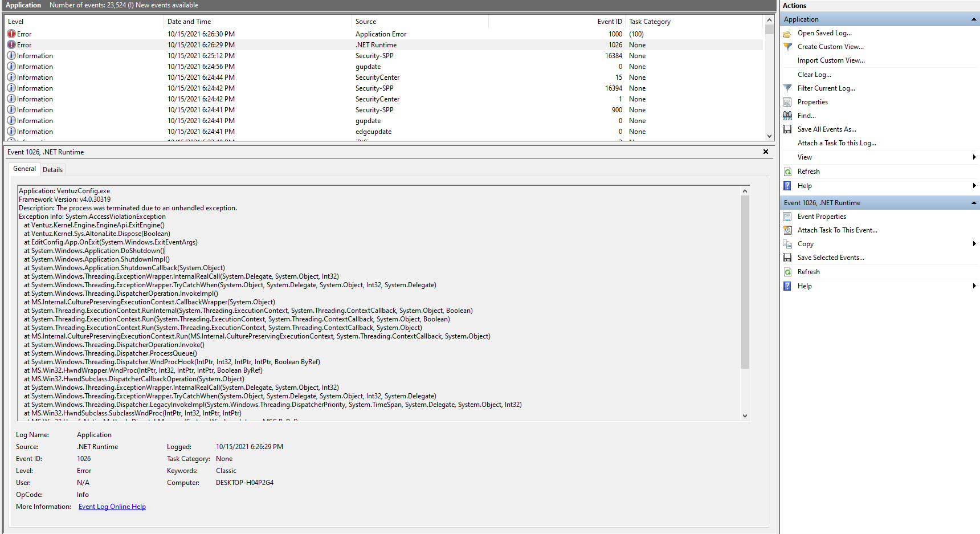Image resolution: width=980 pixels, height=534 pixels.
Task: Click the Event Properties icon
Action: (x=787, y=217)
